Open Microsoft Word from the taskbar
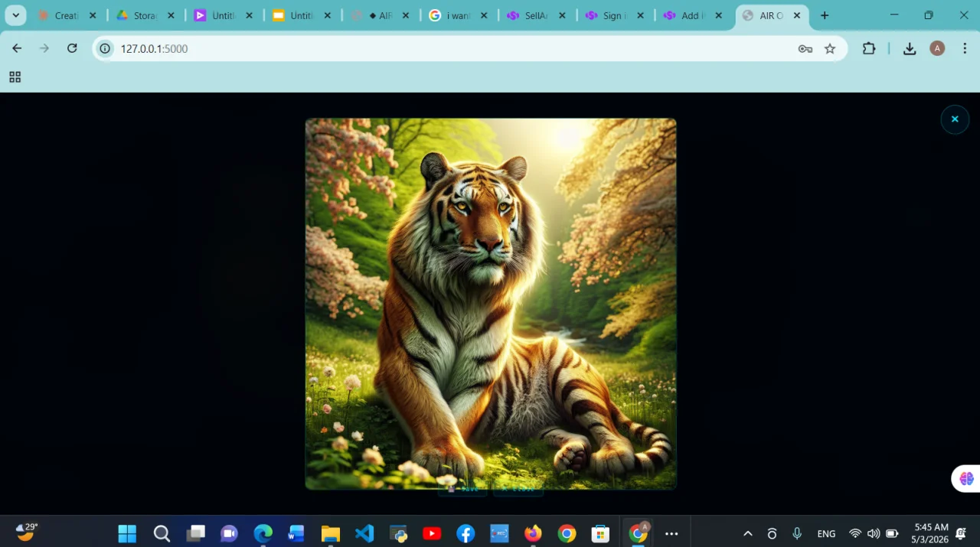Image resolution: width=980 pixels, height=547 pixels. coord(296,533)
